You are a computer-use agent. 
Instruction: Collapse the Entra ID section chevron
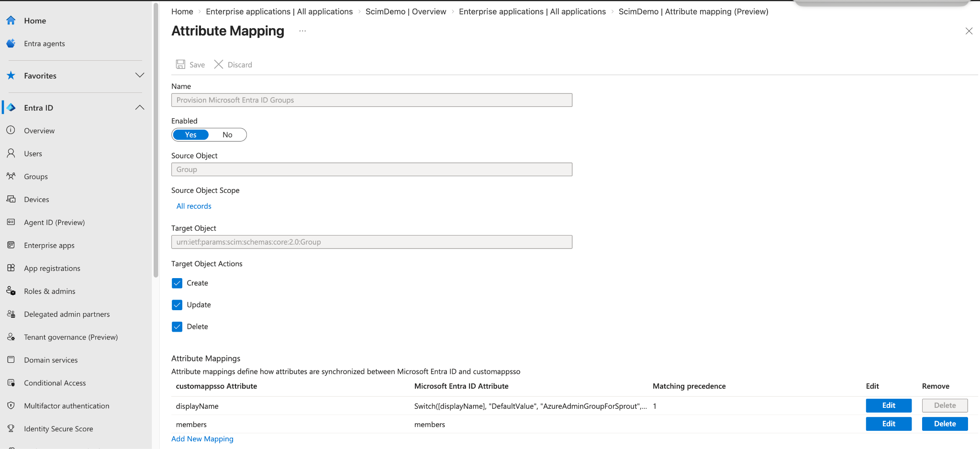(140, 108)
